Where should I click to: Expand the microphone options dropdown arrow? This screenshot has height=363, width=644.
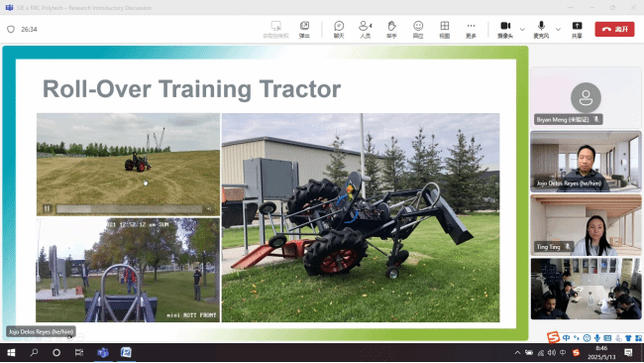click(558, 29)
